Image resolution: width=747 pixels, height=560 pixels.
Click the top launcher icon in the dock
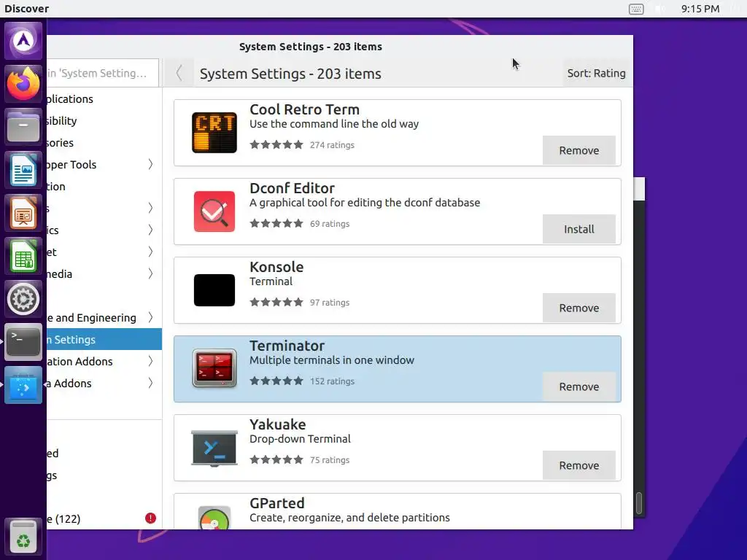click(x=23, y=41)
